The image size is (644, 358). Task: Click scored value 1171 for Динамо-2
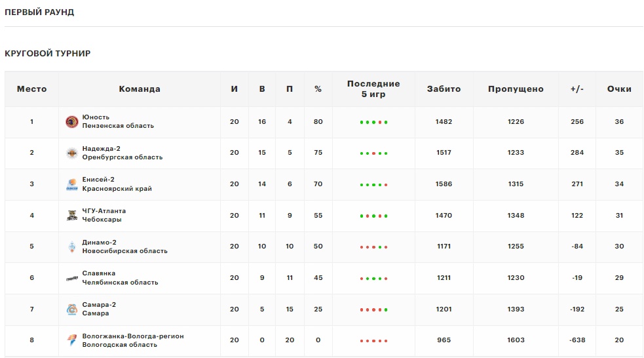(444, 246)
